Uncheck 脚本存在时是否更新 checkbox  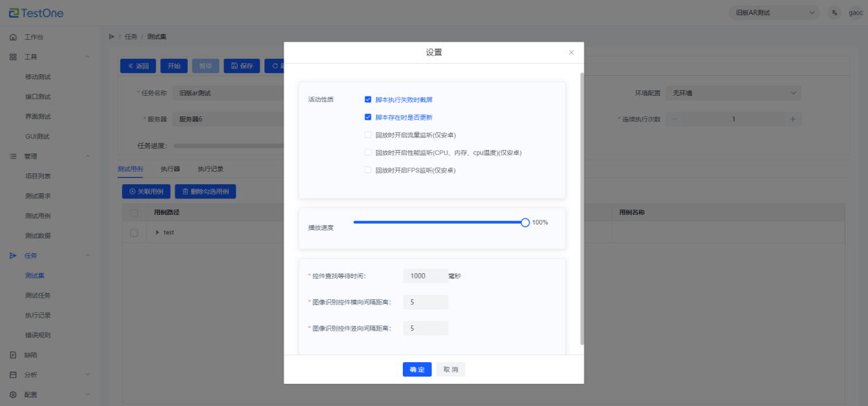point(368,117)
